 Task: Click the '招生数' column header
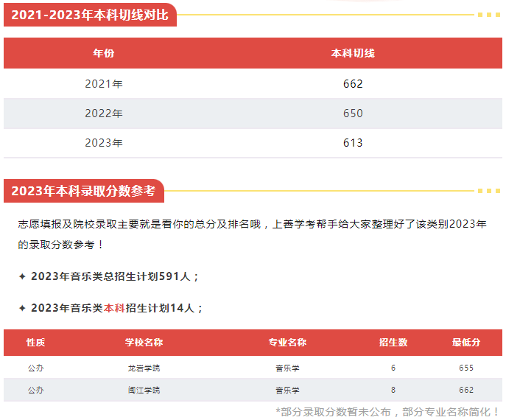tap(393, 343)
